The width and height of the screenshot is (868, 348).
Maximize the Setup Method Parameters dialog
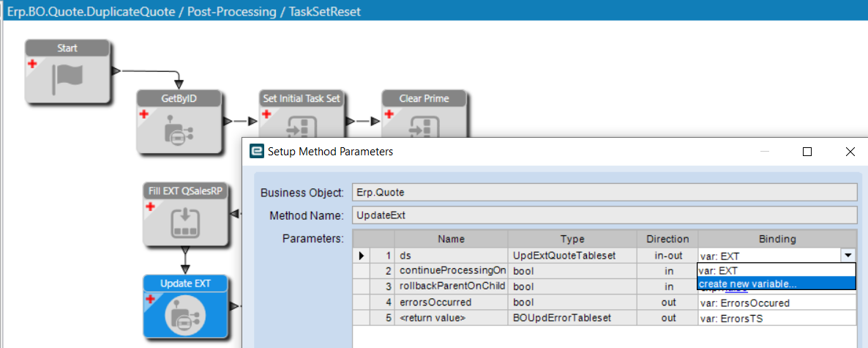click(x=807, y=151)
